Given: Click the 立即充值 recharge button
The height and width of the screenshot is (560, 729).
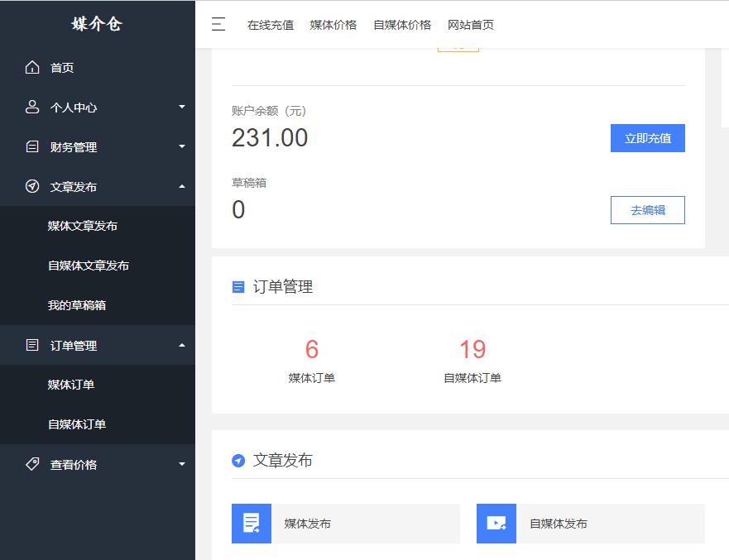Looking at the screenshot, I should (x=647, y=137).
